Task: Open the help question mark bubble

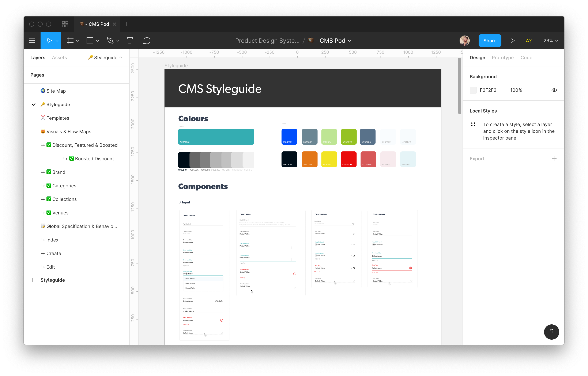Action: pyautogui.click(x=552, y=332)
